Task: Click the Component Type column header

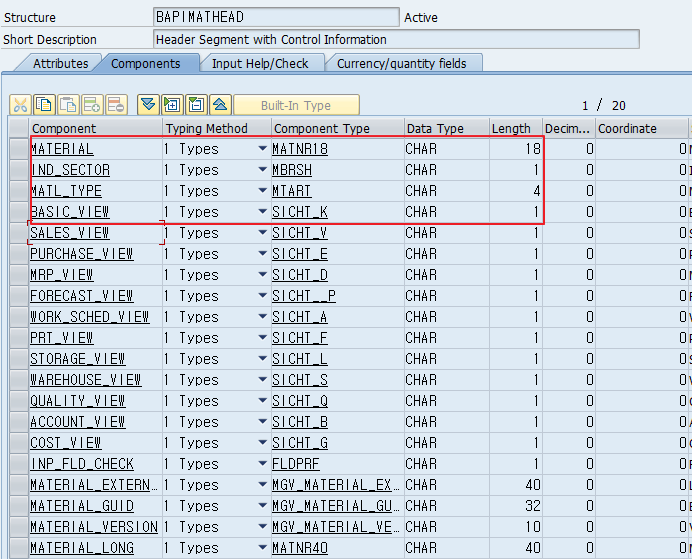Action: 338,128
